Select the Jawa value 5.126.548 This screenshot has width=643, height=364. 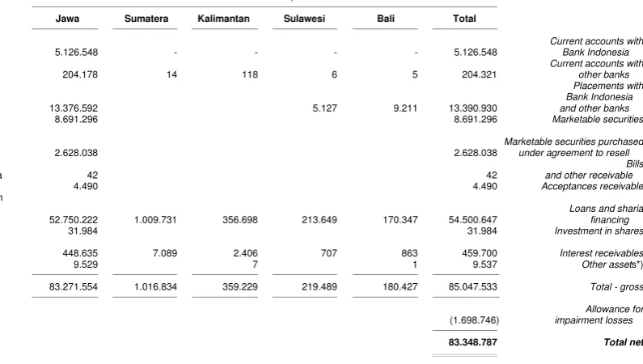click(x=76, y=53)
